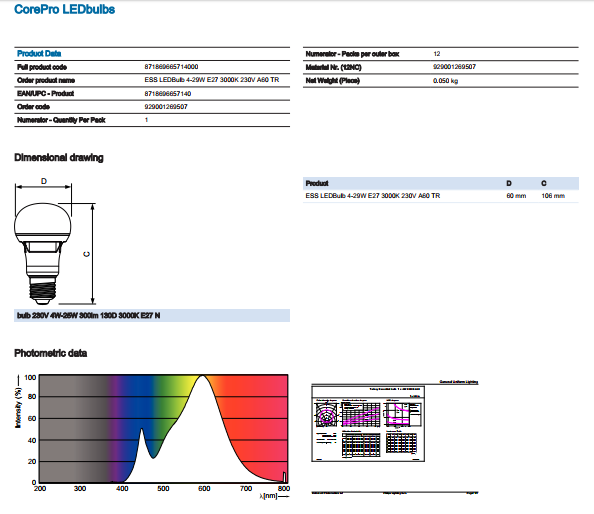Viewport: 594px width, 514px height.
Task: Select packs per outer box value 12
Action: point(437,54)
